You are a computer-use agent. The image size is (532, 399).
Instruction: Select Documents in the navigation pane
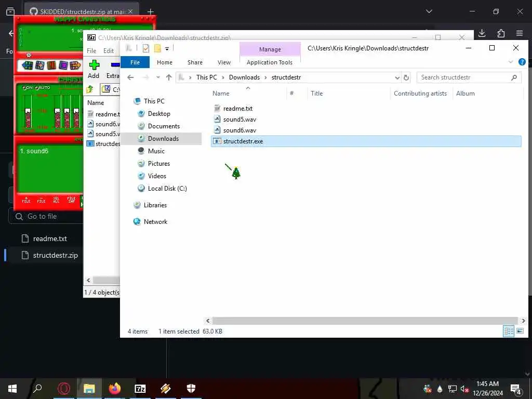[164, 126]
